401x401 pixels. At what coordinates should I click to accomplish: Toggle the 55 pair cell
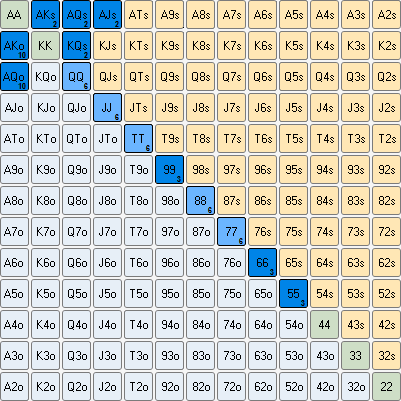pos(293,294)
